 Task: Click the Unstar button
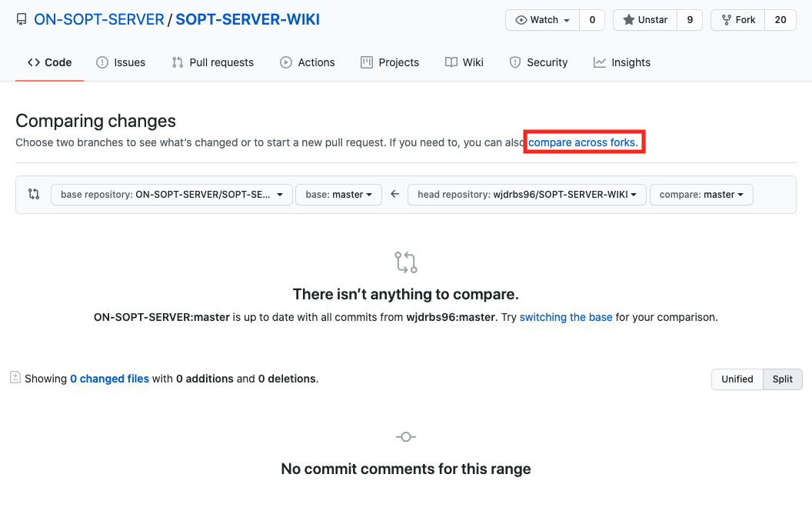point(645,20)
